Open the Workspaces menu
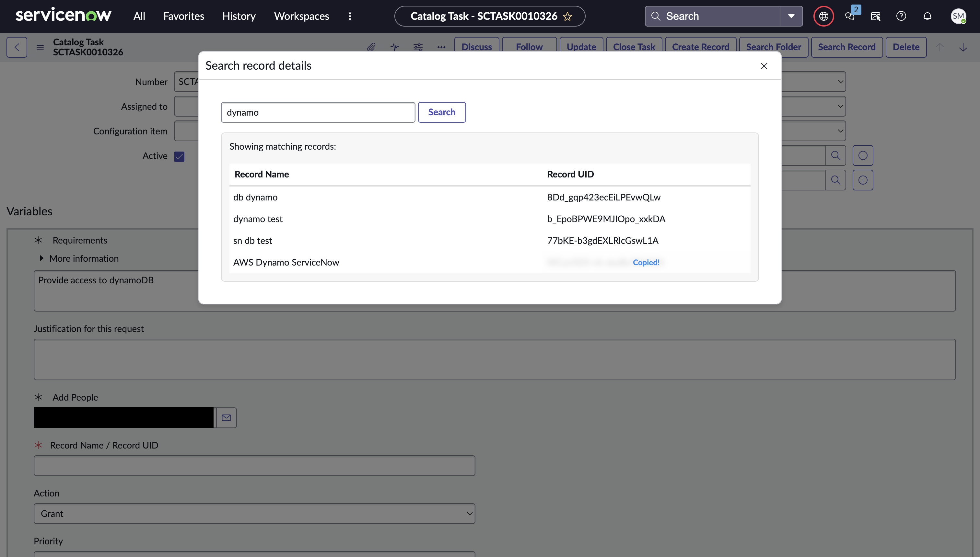The width and height of the screenshot is (980, 557). (x=301, y=16)
